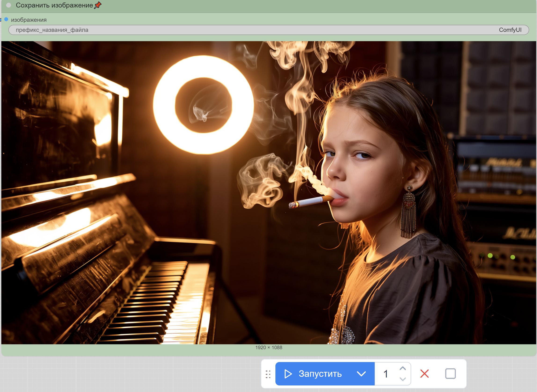Click the 1920 × 1088 dimension label

[269, 347]
